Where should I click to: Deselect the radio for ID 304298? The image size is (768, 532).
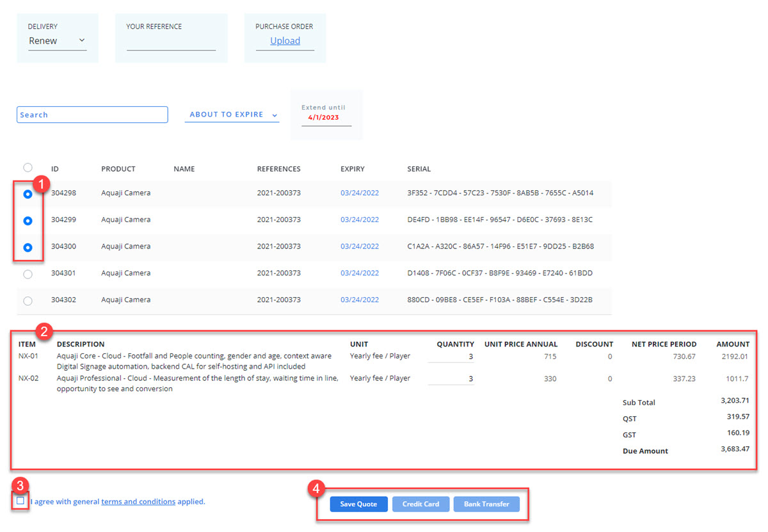pos(28,194)
